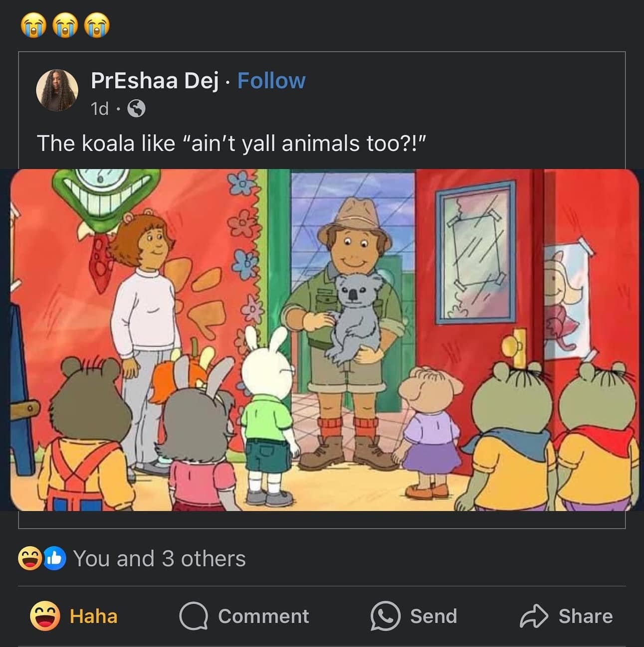
Task: Click the blue thumbs-up Like reaction icon
Action: (x=55, y=559)
